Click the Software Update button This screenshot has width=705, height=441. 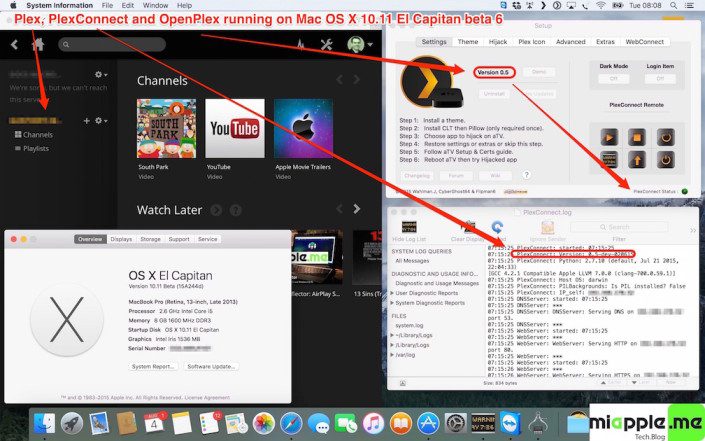211,366
